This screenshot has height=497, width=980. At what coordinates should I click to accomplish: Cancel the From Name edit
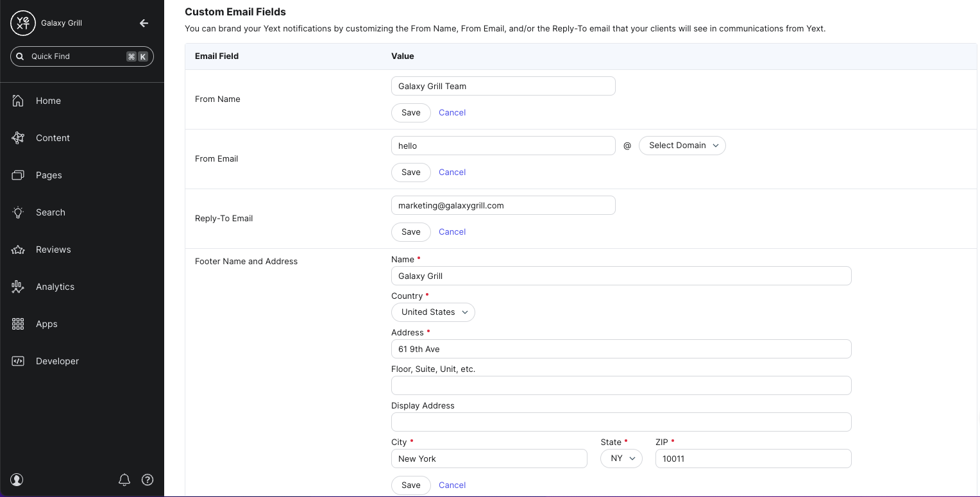point(452,112)
